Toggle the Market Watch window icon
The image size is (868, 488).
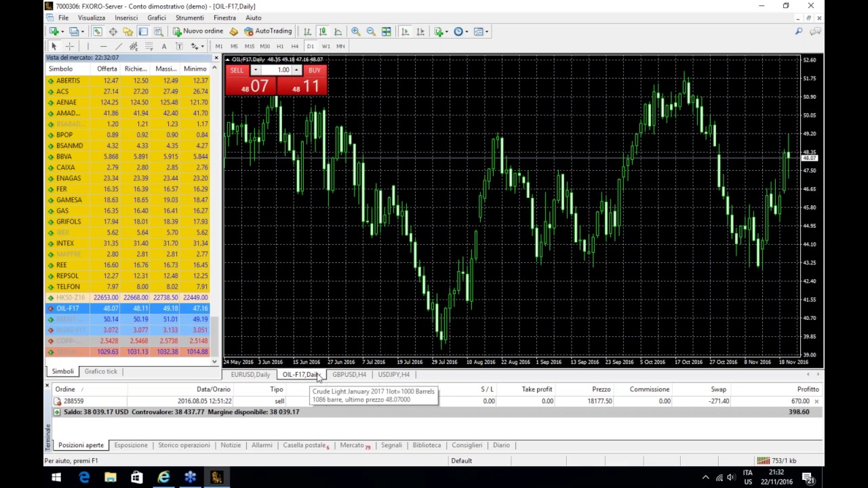98,31
